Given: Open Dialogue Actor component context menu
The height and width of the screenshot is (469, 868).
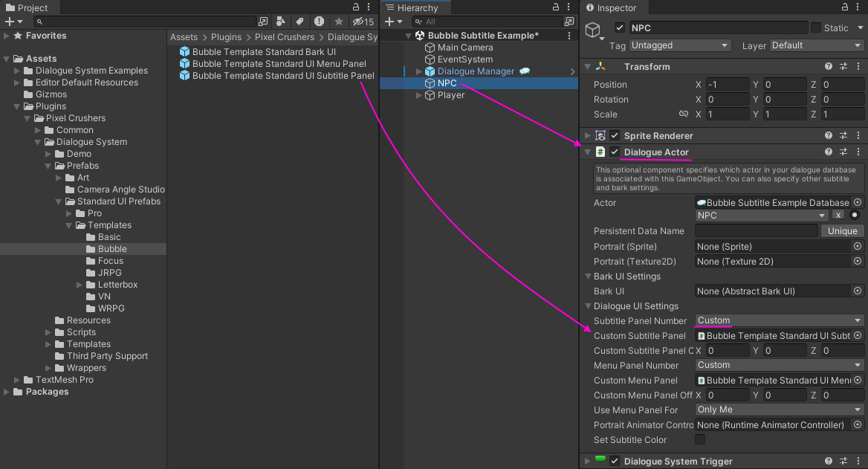Looking at the screenshot, I should click(x=858, y=152).
